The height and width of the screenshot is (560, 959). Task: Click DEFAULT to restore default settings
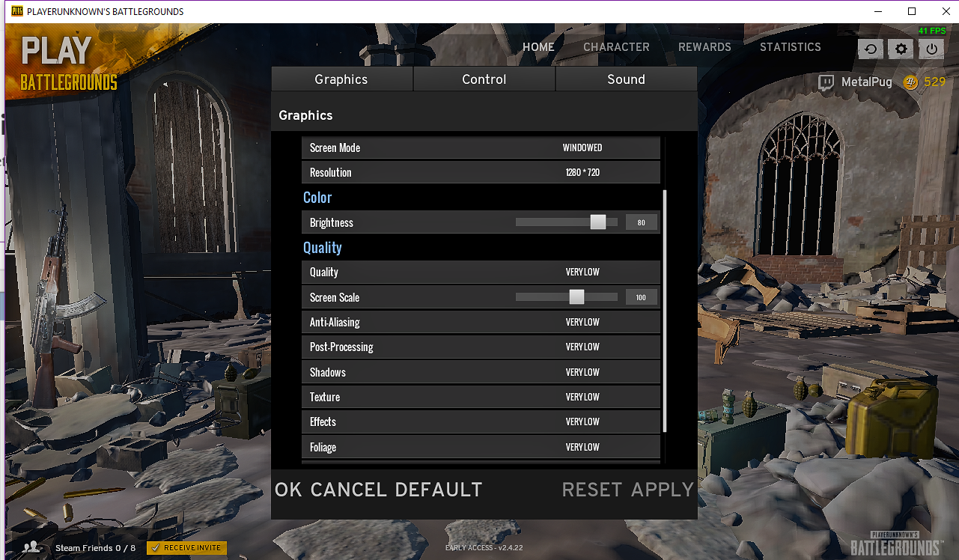tap(439, 490)
